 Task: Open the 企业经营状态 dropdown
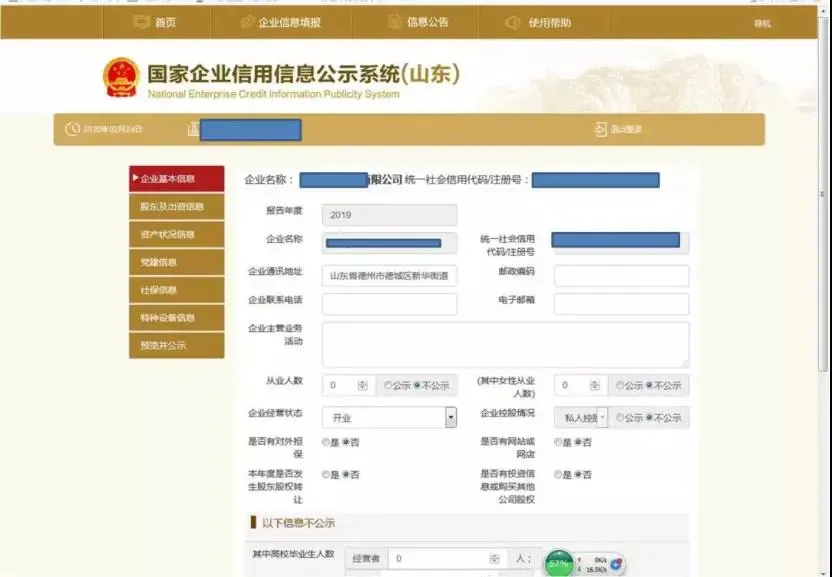450,418
